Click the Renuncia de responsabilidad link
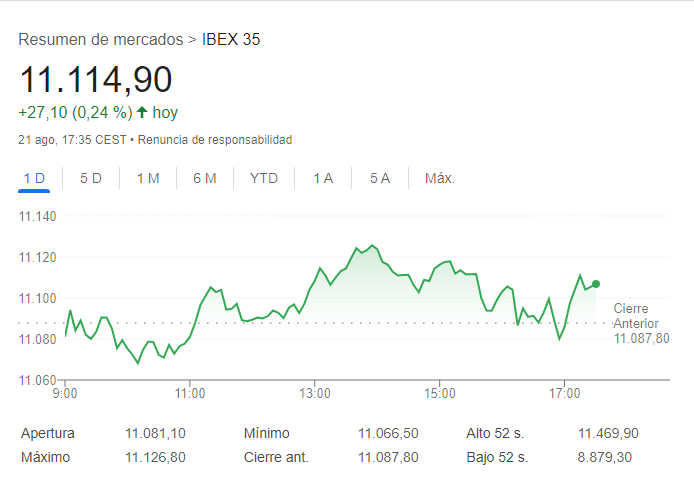Viewport: 694px width, 480px height. (215, 139)
